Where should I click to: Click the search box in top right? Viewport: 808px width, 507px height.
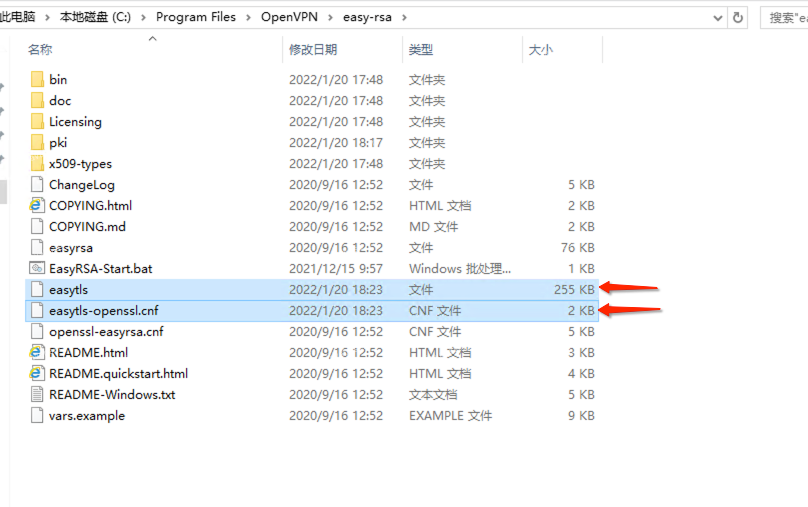[786, 17]
